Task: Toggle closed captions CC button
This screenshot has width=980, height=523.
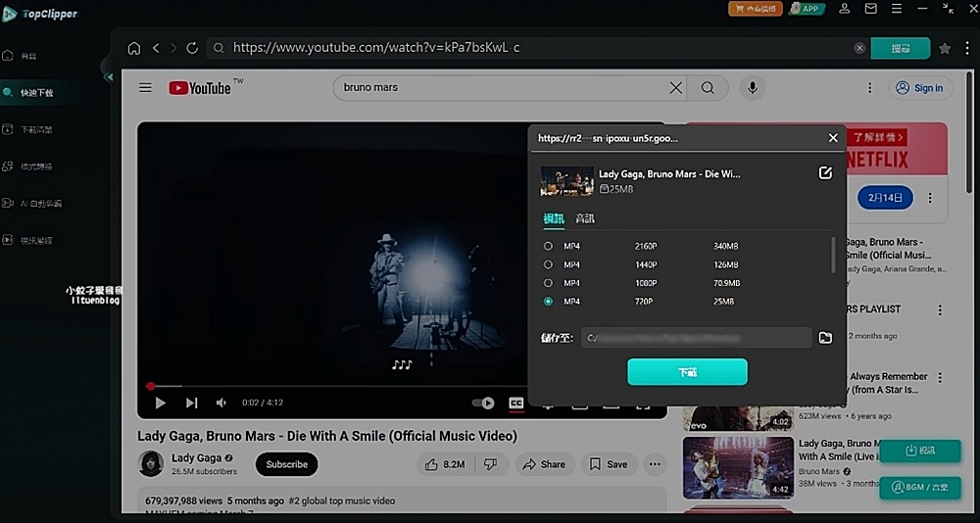Action: pos(516,404)
